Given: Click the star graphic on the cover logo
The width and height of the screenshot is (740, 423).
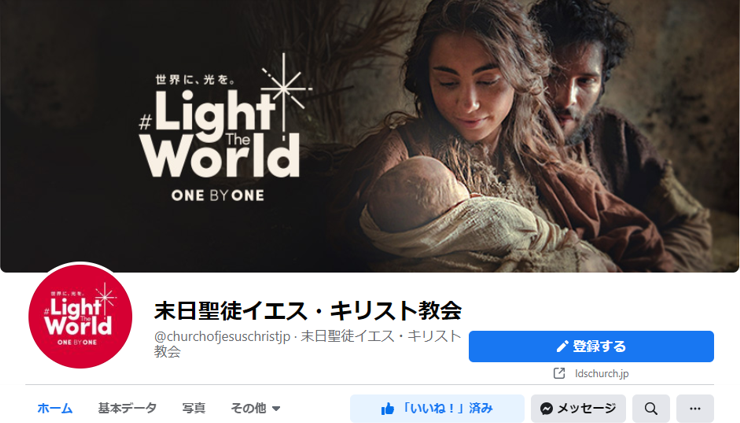Looking at the screenshot, I should (x=284, y=88).
